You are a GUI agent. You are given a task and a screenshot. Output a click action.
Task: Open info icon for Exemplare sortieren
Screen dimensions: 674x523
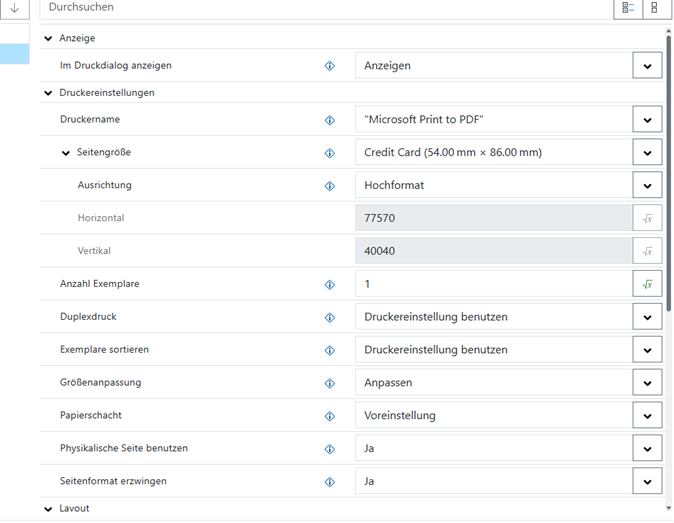pos(330,350)
